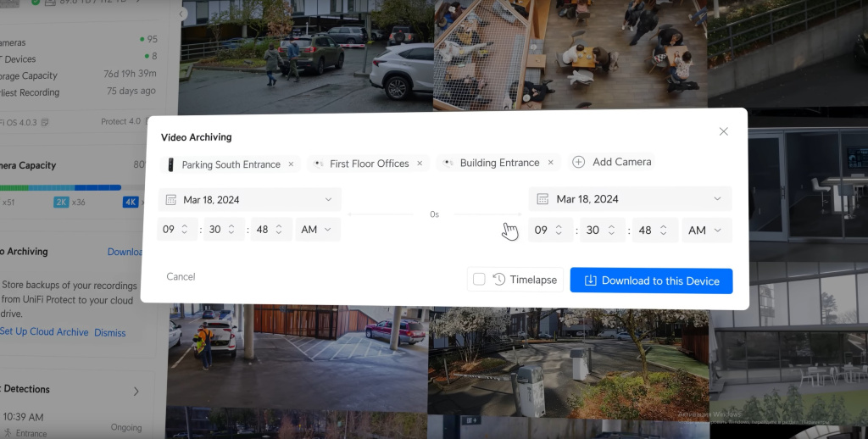Remove Building Entrance camera chip

pos(550,163)
